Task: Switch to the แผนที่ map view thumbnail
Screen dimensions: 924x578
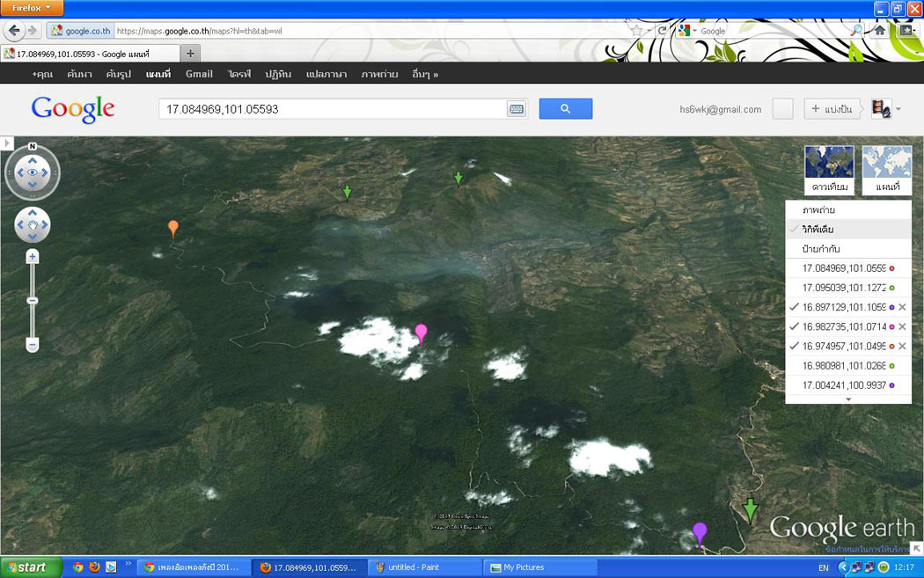Action: 886,170
